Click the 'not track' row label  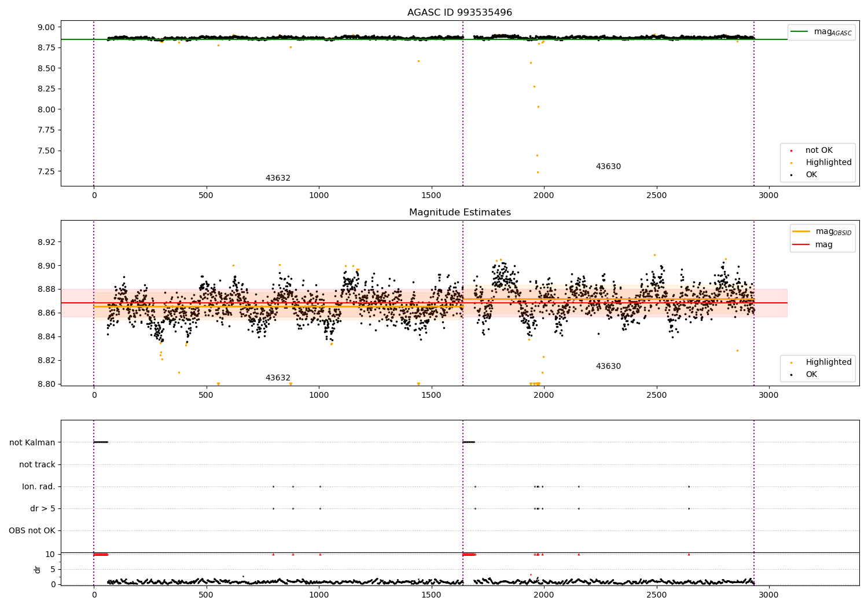(37, 464)
